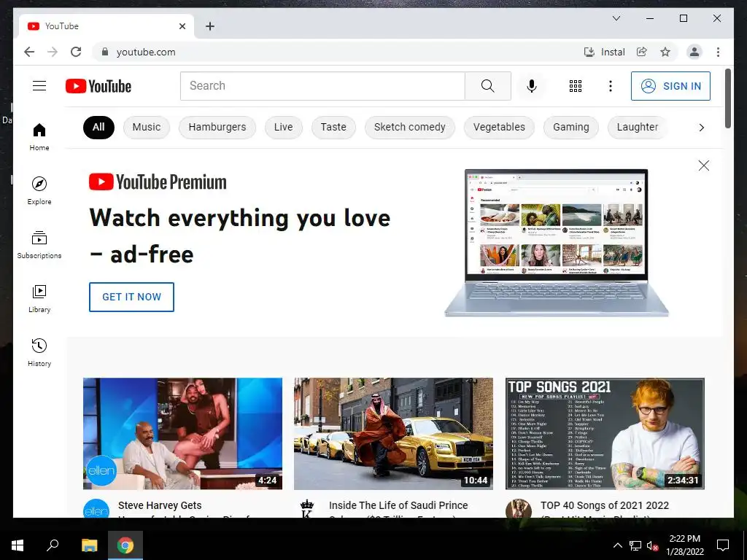The height and width of the screenshot is (560, 747).
Task: Show hidden system tray icons
Action: (617, 545)
